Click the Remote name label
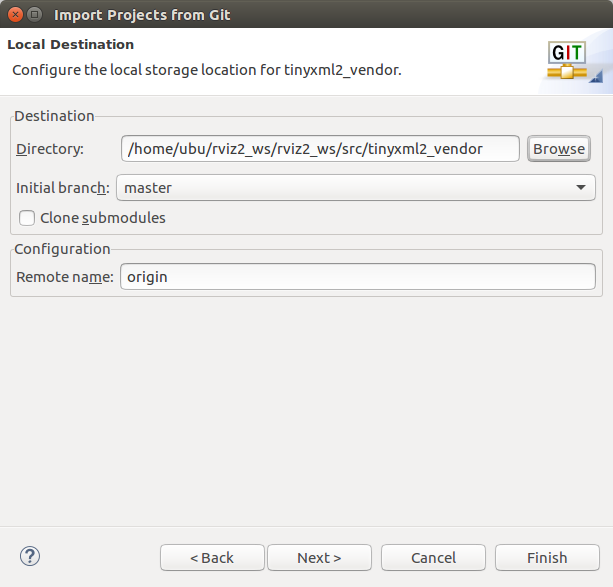The width and height of the screenshot is (613, 587). (x=64, y=277)
